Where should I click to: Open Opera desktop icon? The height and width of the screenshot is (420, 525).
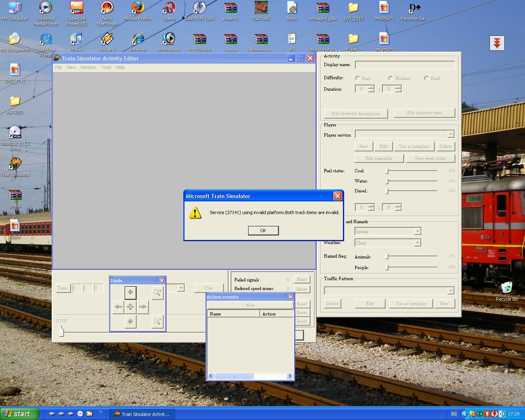point(169,11)
